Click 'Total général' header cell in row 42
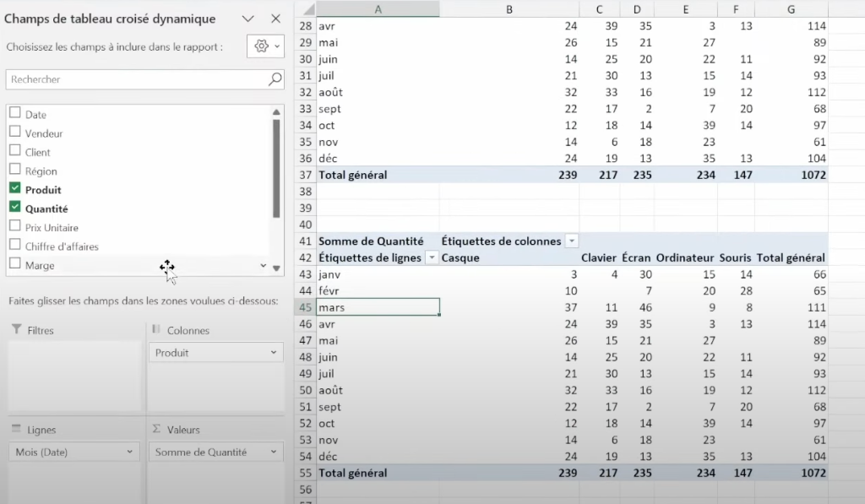865x504 pixels. tap(791, 257)
